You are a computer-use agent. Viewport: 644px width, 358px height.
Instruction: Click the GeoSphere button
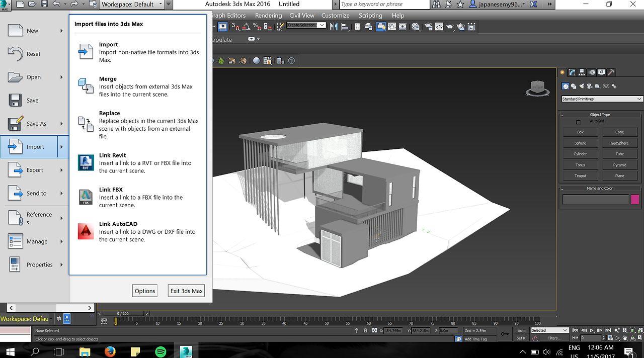pyautogui.click(x=619, y=143)
